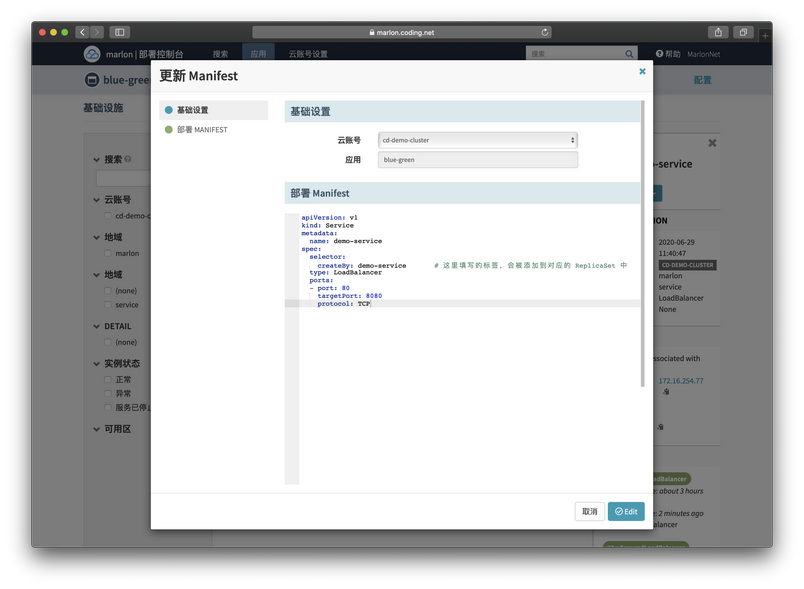Open the Safari share menu
The height and width of the screenshot is (589, 804).
click(718, 32)
